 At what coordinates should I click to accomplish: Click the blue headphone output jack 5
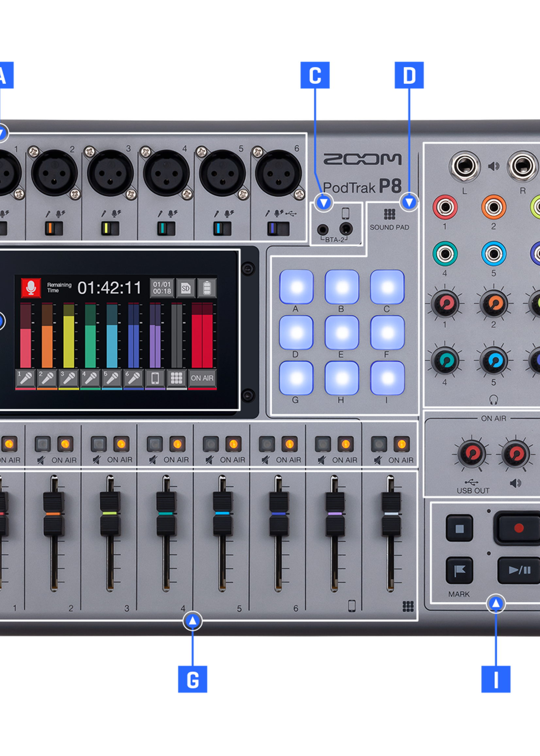[x=494, y=254]
